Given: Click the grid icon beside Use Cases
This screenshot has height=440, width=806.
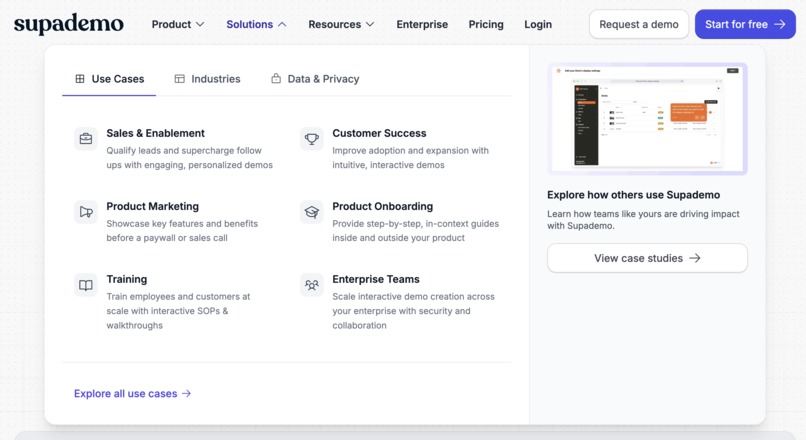Looking at the screenshot, I should tap(80, 79).
